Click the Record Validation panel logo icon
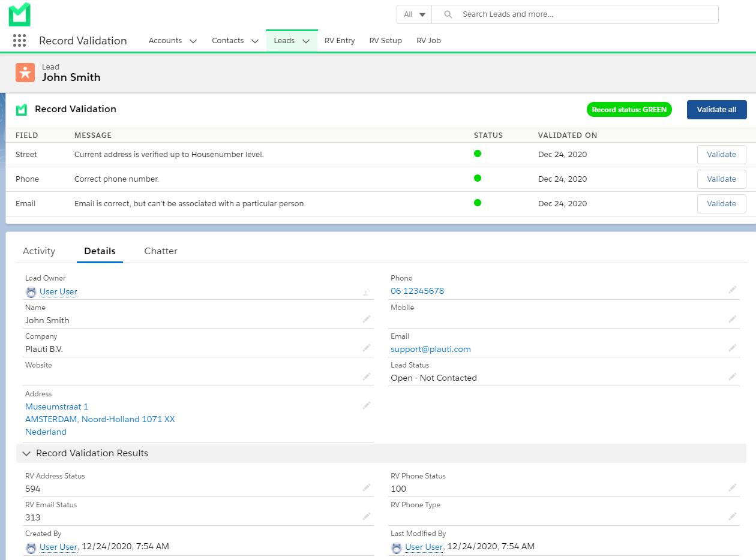The width and height of the screenshot is (756, 560). coord(22,110)
